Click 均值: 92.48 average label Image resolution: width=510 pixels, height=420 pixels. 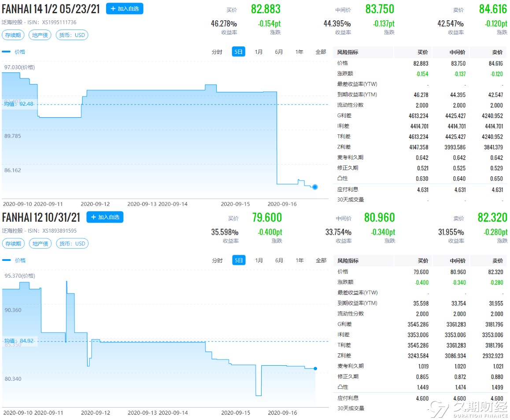click(18, 104)
